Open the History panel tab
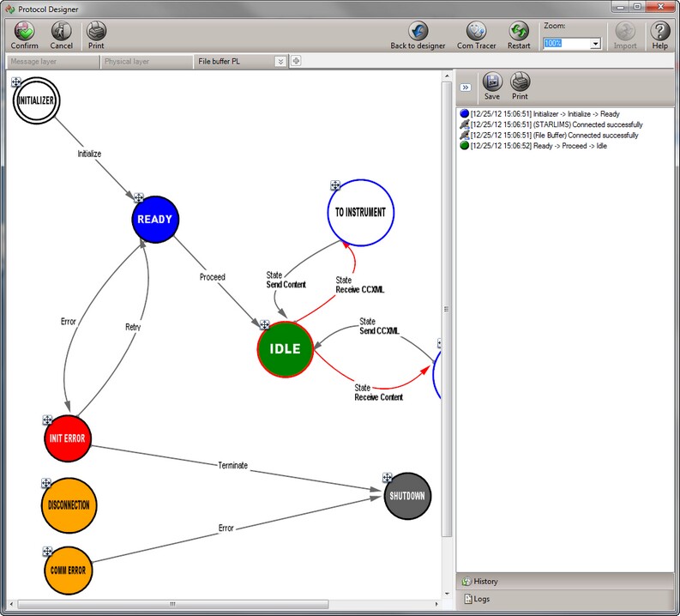Viewport: 680px width, 616px height. pos(563,582)
